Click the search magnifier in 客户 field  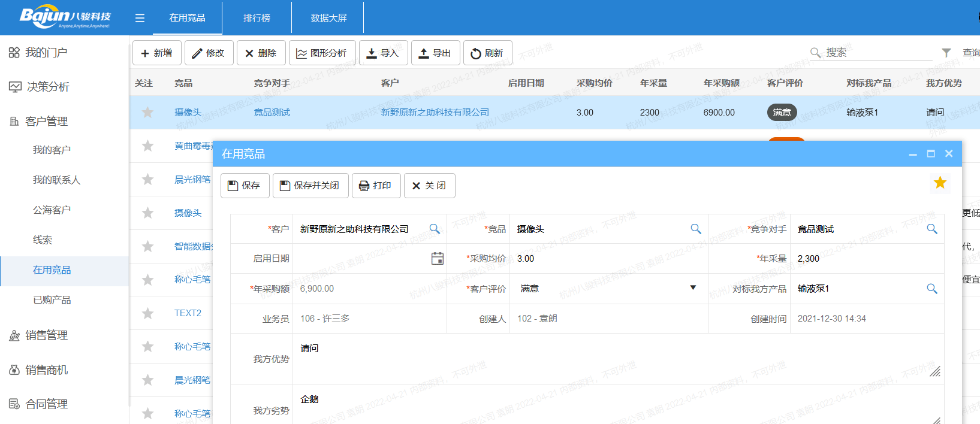(x=435, y=229)
